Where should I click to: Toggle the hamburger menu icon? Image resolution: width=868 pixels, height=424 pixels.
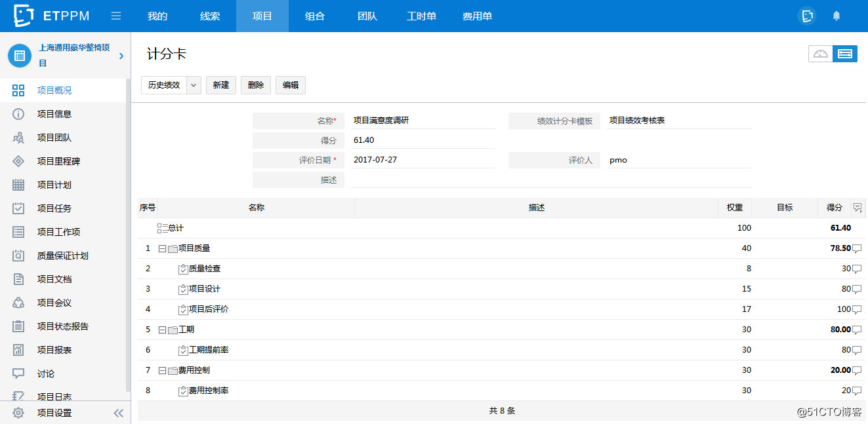115,16
